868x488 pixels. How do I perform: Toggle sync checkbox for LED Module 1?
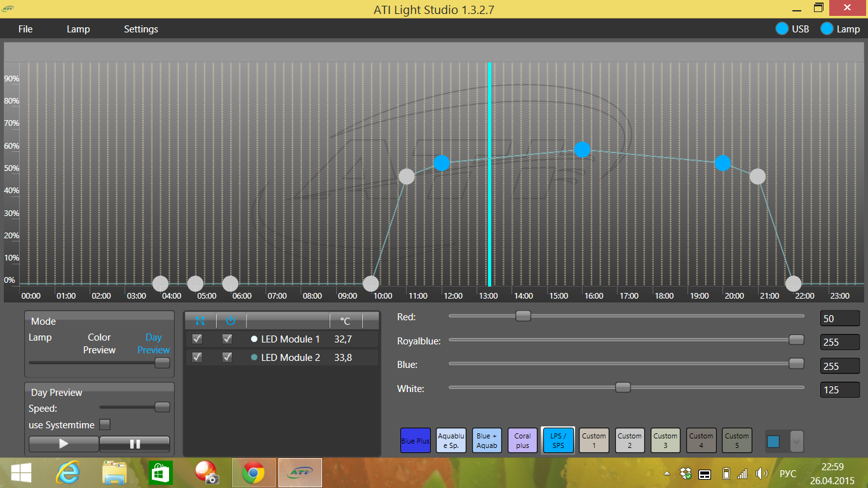pyautogui.click(x=197, y=339)
